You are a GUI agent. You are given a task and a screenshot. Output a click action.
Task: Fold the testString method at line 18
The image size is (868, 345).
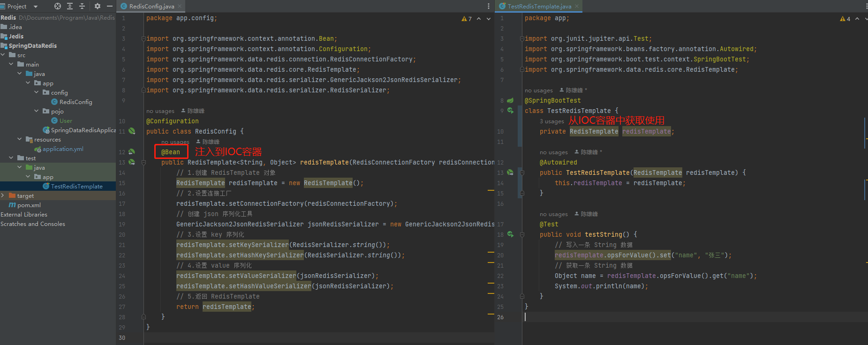522,234
